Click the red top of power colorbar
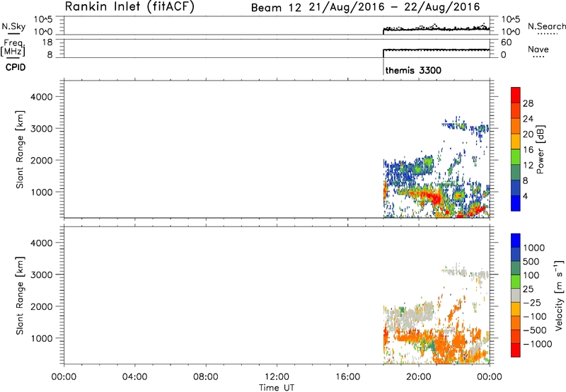 516,95
